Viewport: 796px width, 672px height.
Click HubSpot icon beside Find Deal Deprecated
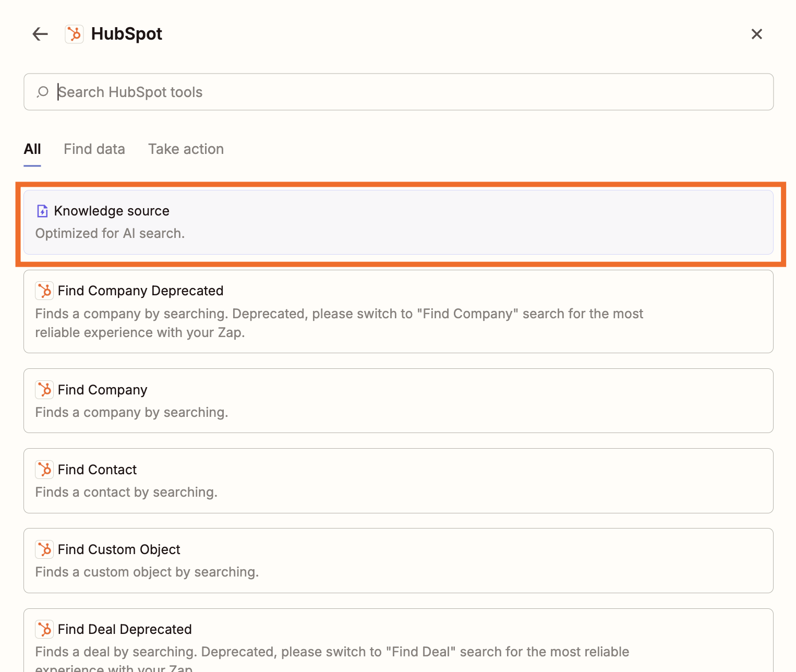44,629
